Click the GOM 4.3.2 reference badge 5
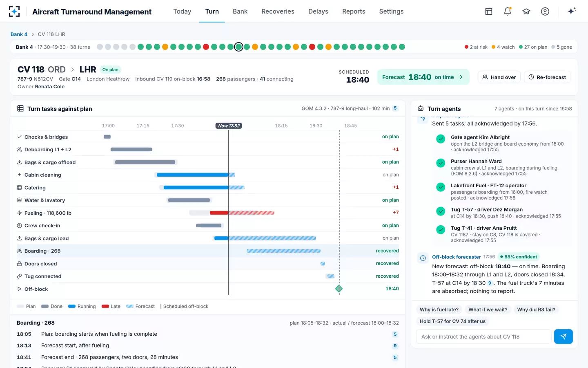 click(395, 108)
